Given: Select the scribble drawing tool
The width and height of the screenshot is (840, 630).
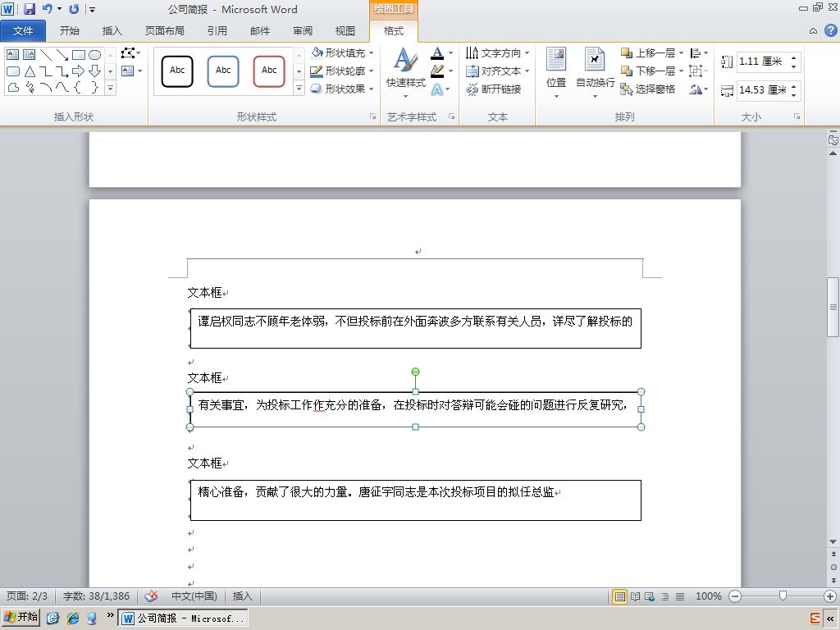Looking at the screenshot, I should pyautogui.click(x=30, y=87).
